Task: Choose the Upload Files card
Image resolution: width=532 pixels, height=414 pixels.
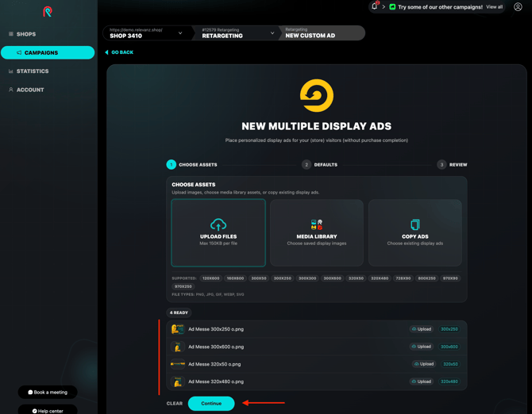Action: tap(218, 232)
